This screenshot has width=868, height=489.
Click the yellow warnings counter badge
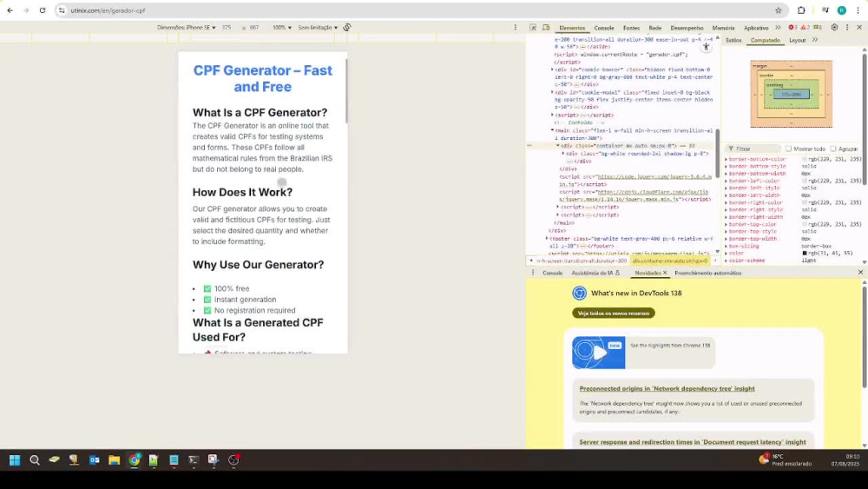[805, 27]
